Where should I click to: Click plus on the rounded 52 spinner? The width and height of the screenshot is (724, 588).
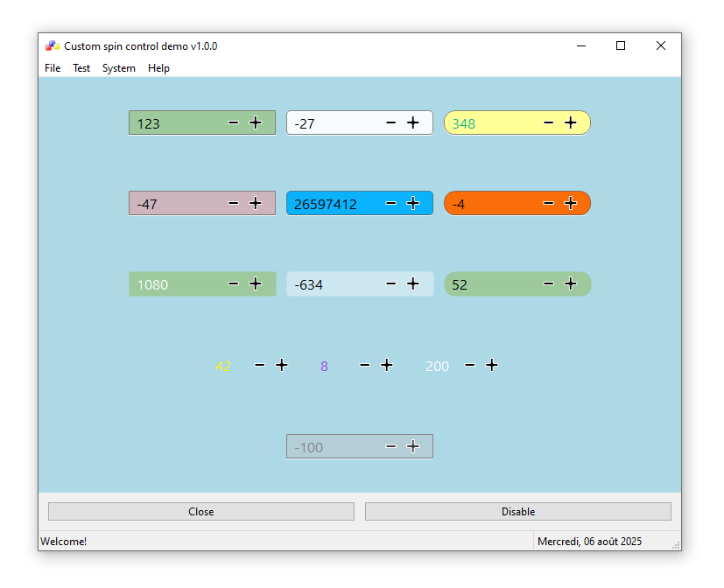571,284
